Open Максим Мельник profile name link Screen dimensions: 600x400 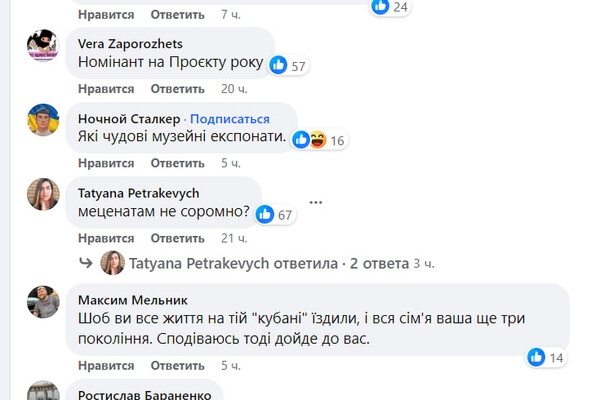125,298
